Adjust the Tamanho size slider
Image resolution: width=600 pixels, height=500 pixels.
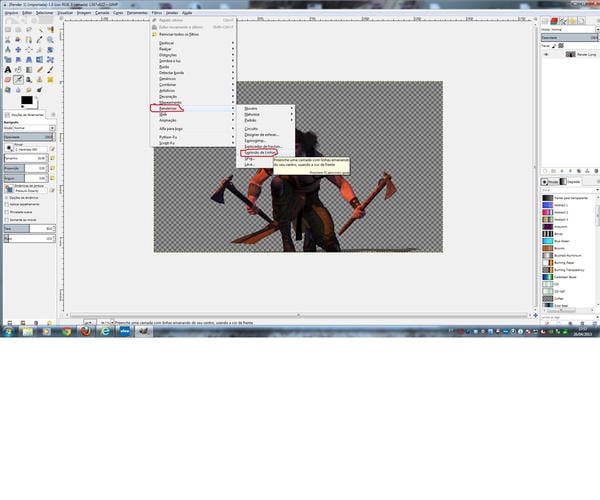pos(26,158)
